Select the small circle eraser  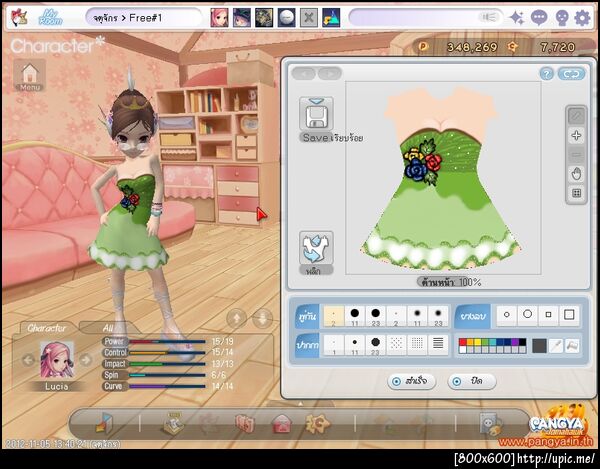pos(507,315)
